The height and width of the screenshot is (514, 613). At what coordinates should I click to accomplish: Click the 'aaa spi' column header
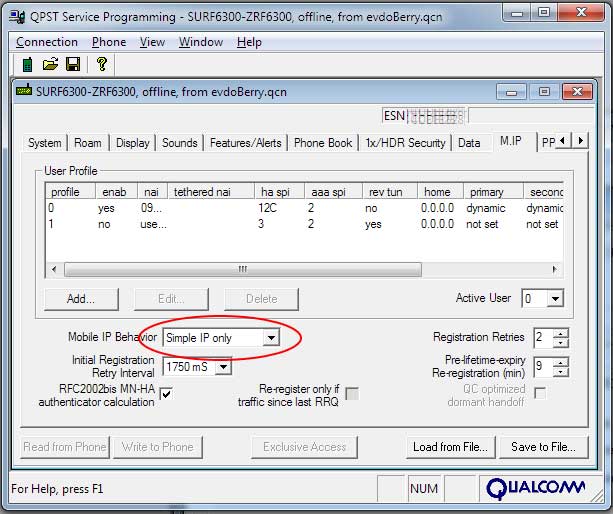click(x=333, y=192)
